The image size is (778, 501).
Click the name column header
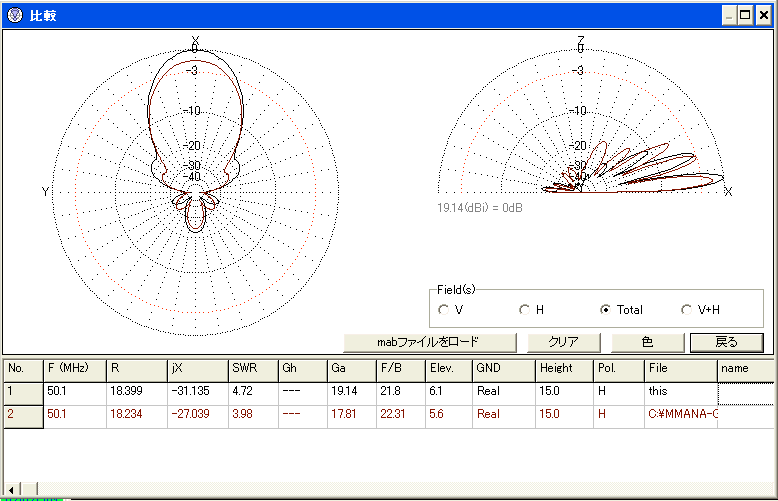click(x=746, y=369)
